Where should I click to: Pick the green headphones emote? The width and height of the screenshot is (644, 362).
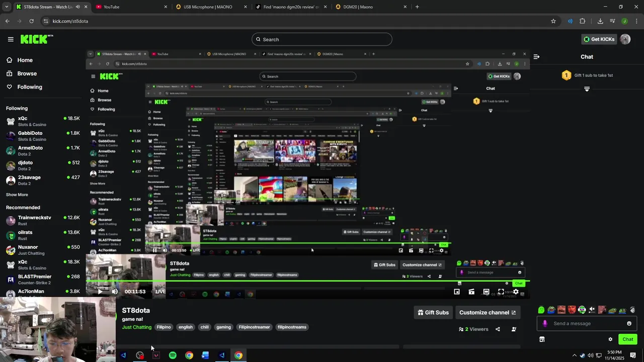[x=582, y=310]
